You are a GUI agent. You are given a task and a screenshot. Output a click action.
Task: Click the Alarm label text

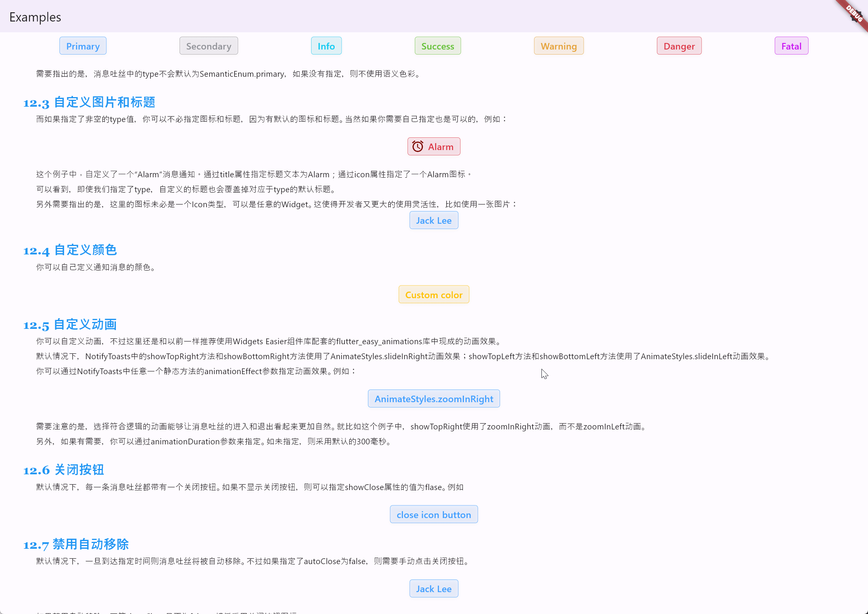(441, 147)
